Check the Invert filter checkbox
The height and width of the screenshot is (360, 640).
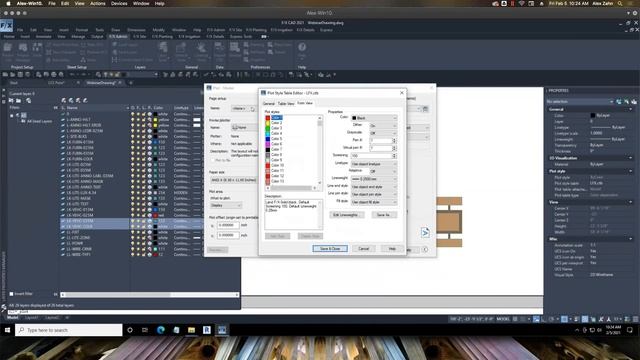point(11,294)
